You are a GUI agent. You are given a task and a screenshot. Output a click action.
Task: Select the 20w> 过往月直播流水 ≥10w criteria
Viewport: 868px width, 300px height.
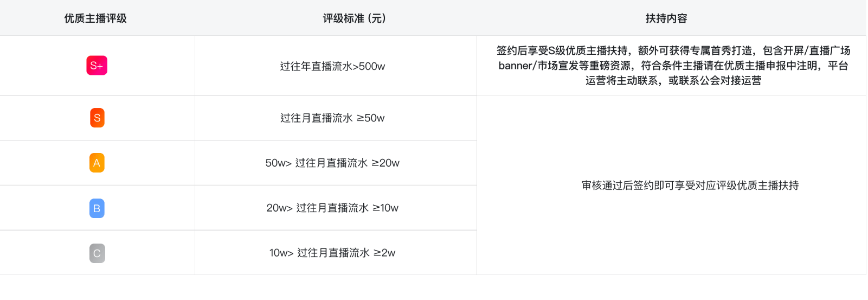click(332, 208)
